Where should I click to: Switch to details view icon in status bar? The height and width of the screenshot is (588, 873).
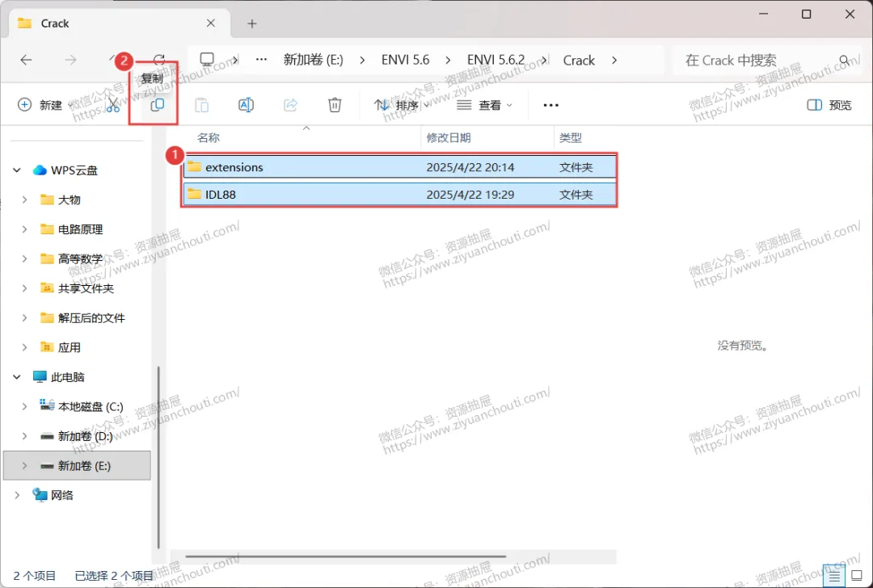(x=834, y=577)
